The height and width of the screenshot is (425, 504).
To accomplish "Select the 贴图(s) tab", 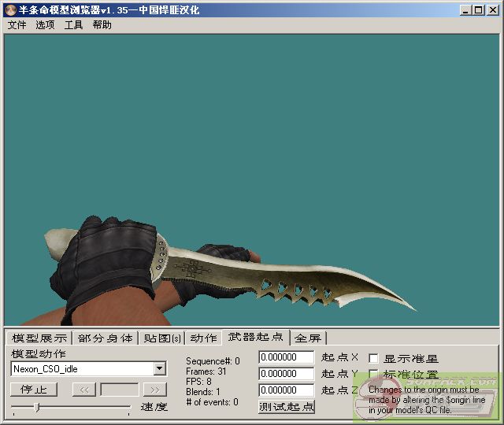I will point(162,338).
